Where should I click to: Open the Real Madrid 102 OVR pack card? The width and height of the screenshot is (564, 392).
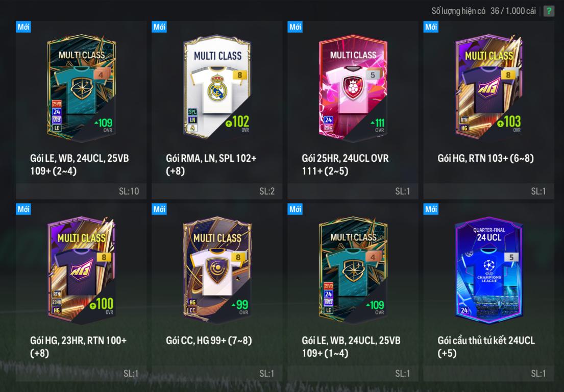217,87
